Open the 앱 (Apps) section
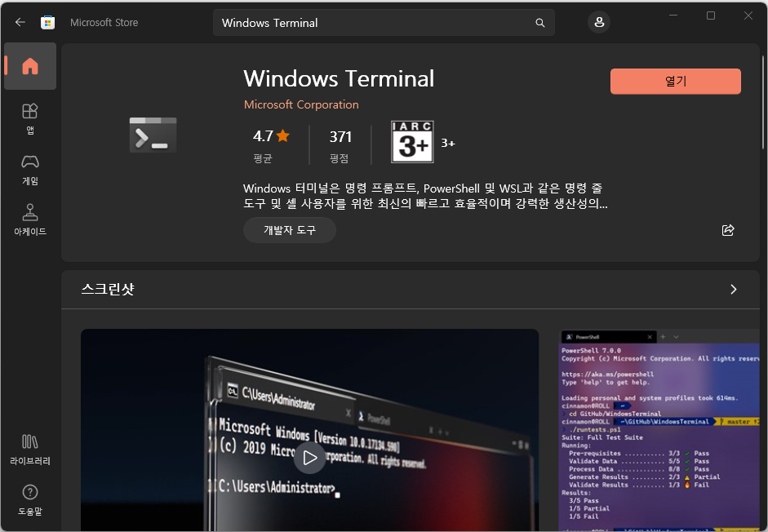Screen dimensions: 768x532 click(x=30, y=118)
